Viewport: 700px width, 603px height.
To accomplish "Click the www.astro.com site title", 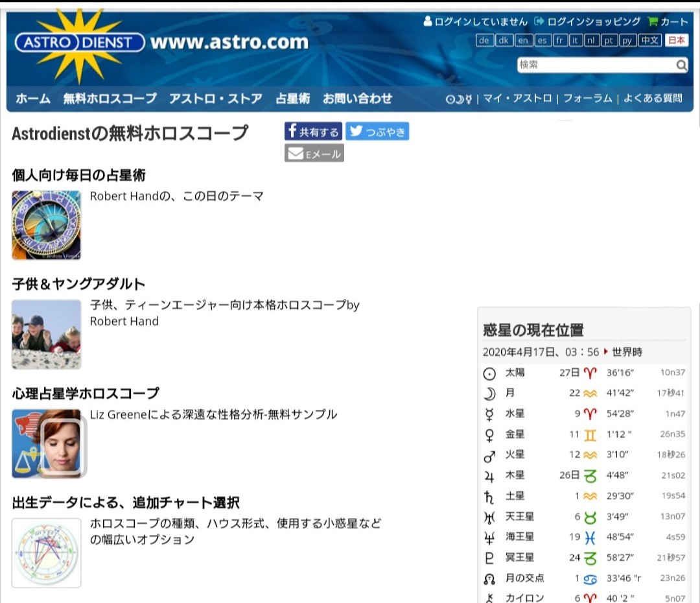I will tap(229, 42).
